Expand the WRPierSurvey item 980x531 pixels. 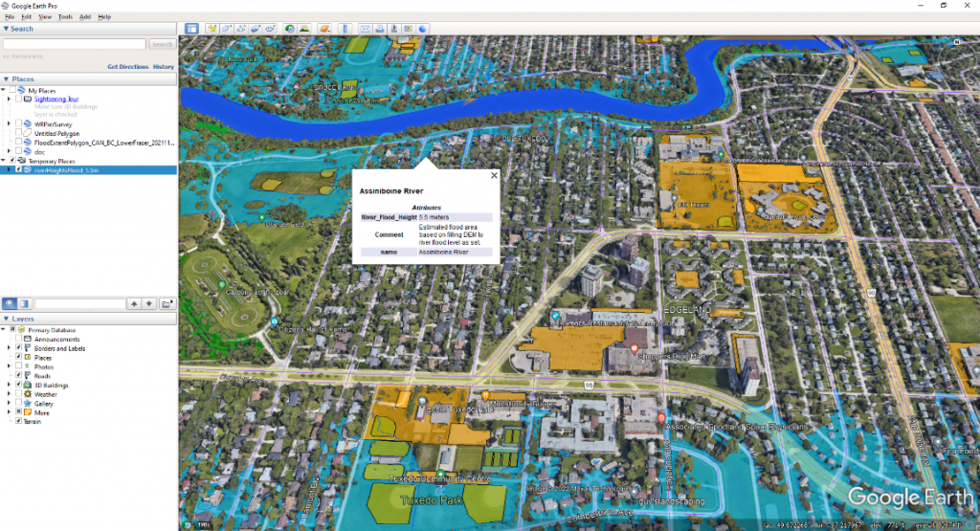(10, 123)
